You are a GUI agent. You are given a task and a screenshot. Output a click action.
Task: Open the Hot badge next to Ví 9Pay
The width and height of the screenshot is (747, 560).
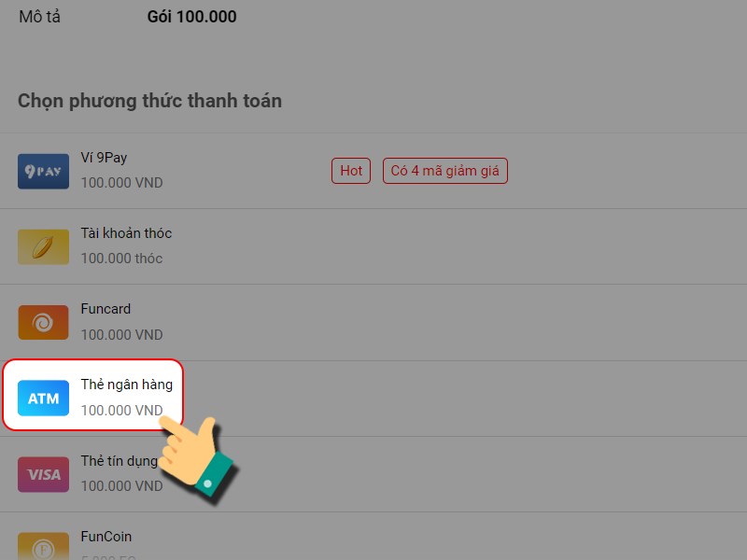[351, 171]
